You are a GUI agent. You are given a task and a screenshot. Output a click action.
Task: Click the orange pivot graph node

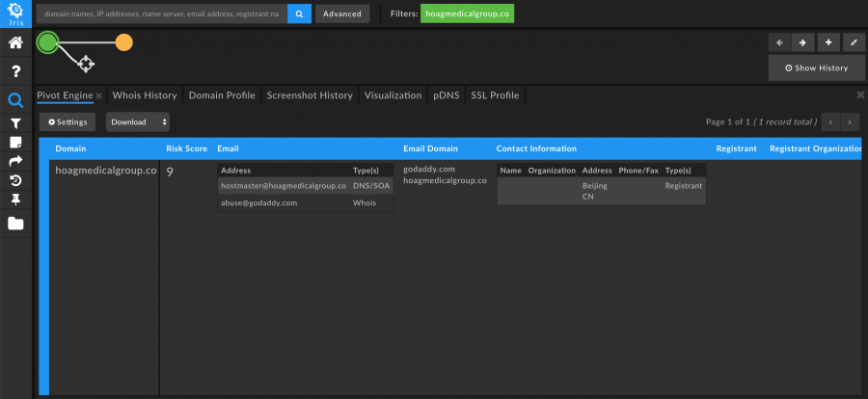124,42
